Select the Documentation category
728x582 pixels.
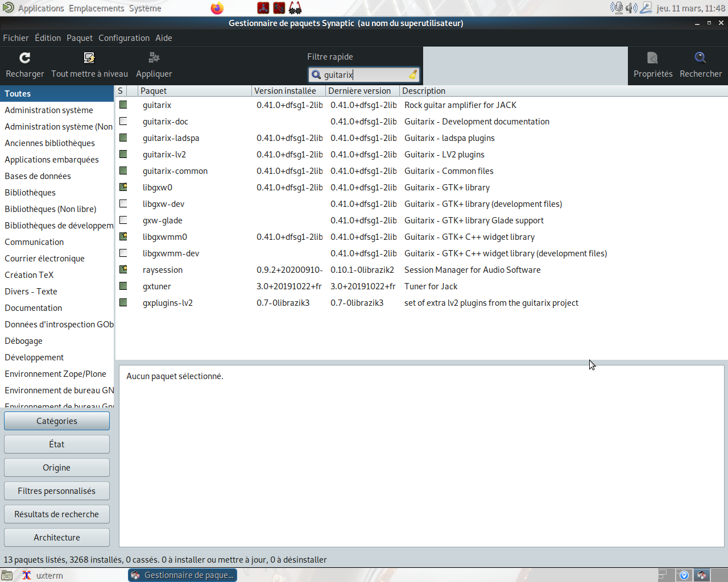coord(57,308)
